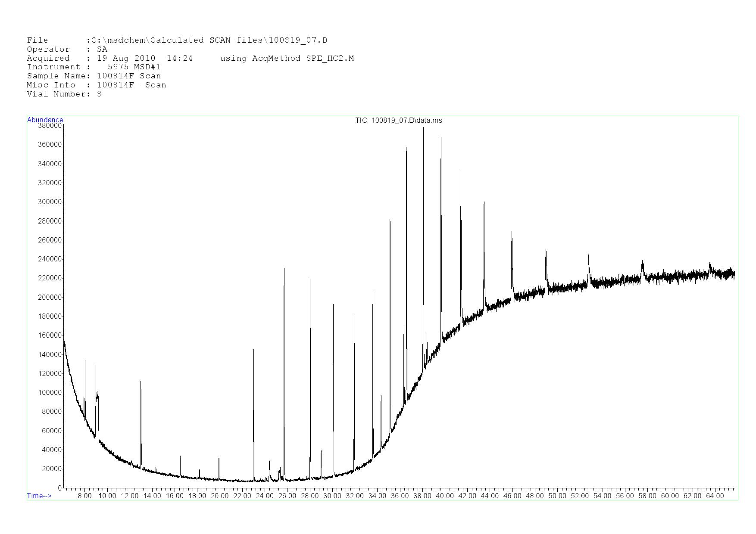756x534 pixels.
Task: Click the peak apex just after 23.00 minutes
Action: (x=253, y=351)
